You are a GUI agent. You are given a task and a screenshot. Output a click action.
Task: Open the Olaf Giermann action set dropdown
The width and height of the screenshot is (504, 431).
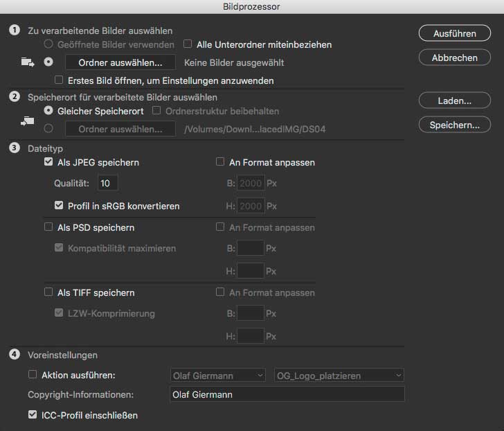click(x=217, y=376)
